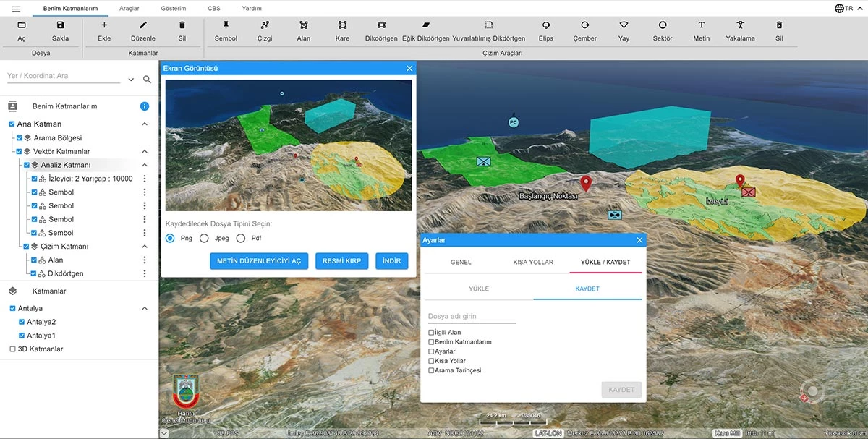The image size is (868, 439).
Task: Click the Sakla save icon
Action: 60,30
